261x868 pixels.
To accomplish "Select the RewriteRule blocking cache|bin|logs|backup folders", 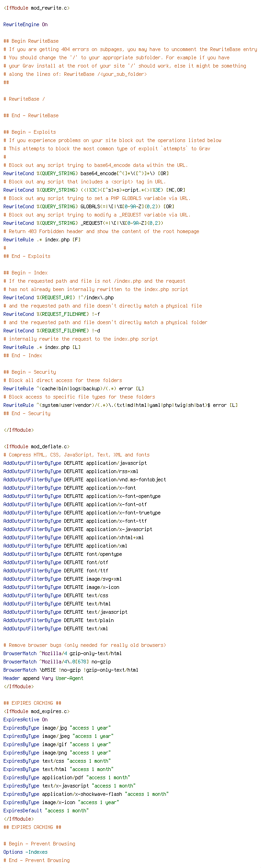I will [x=74, y=388].
